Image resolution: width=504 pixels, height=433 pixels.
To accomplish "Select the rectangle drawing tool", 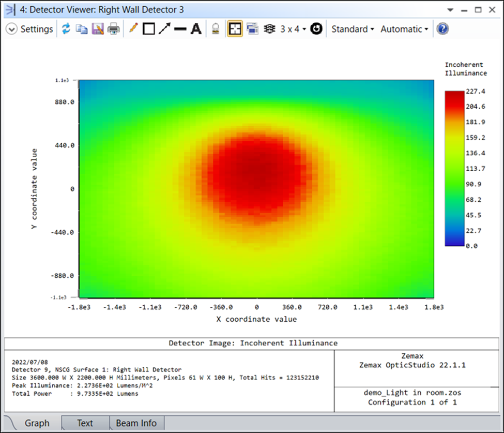I will tap(149, 29).
